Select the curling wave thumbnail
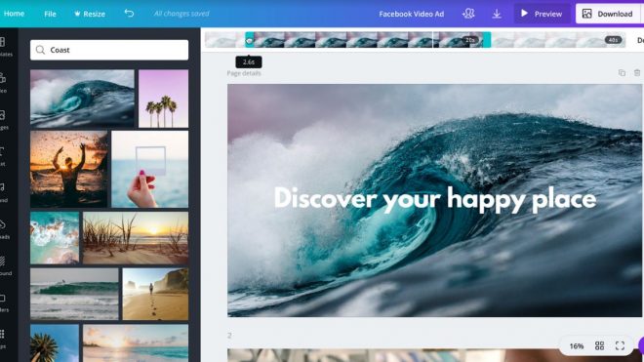Viewport: 644px width, 362px height. 82,99
